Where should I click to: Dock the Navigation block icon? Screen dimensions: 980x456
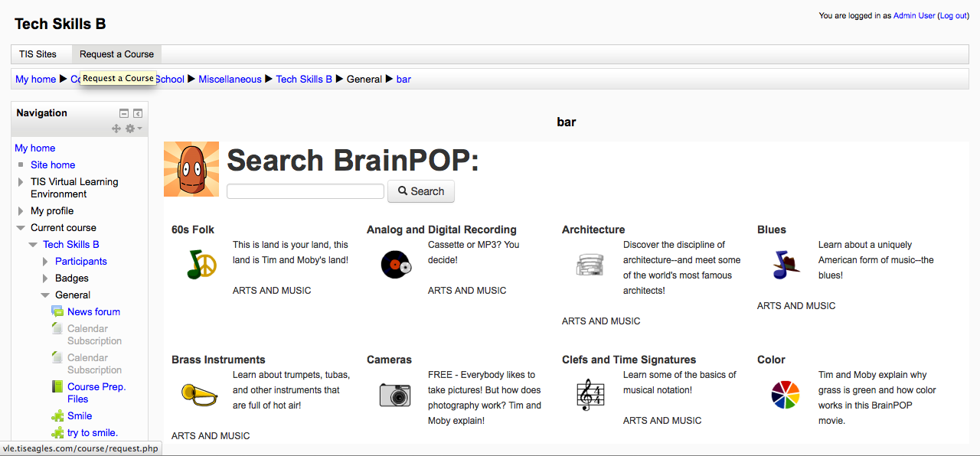click(x=138, y=113)
